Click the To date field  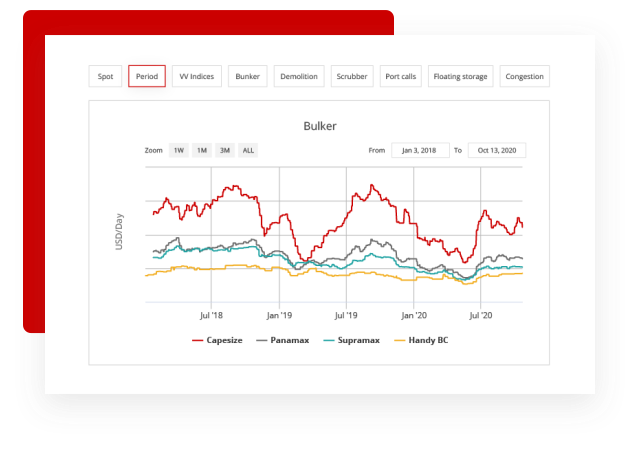pyautogui.click(x=496, y=150)
